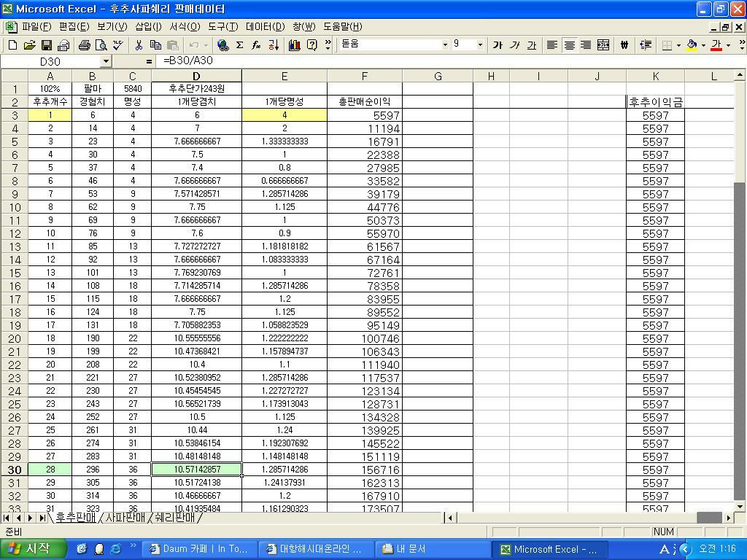Viewport: 747px width, 560px height.
Task: Expand the Name Box dropdown arrow
Action: [106, 62]
